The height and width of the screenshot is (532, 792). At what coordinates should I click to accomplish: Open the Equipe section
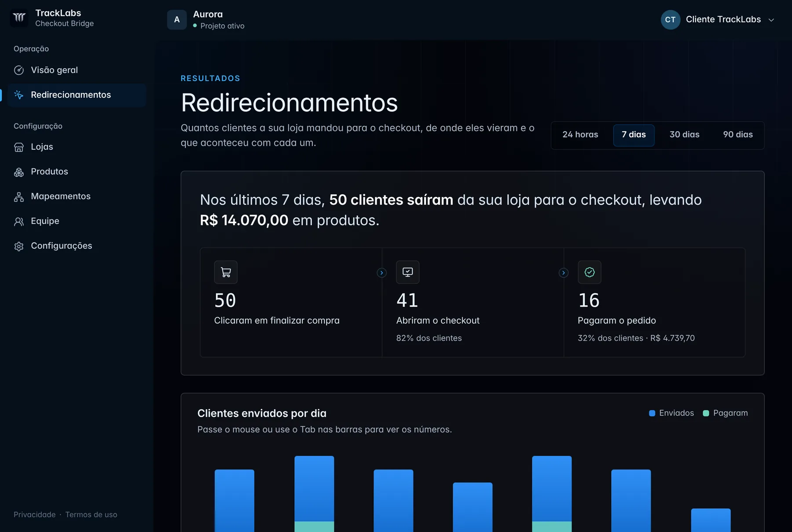click(77, 221)
